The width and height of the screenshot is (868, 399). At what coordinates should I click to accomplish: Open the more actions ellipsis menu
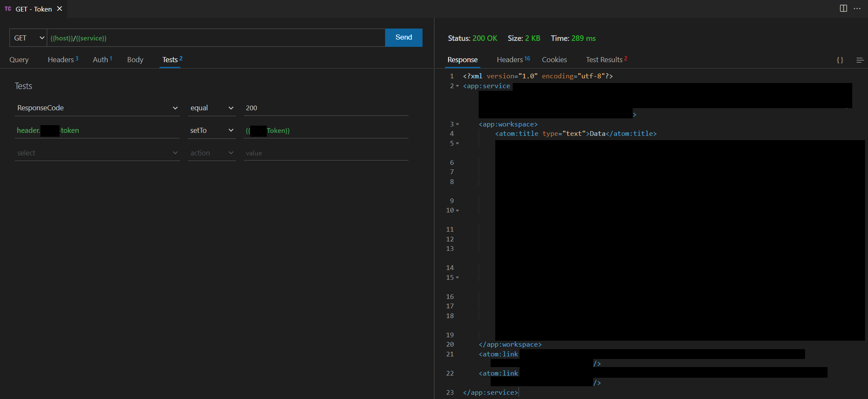pyautogui.click(x=857, y=8)
